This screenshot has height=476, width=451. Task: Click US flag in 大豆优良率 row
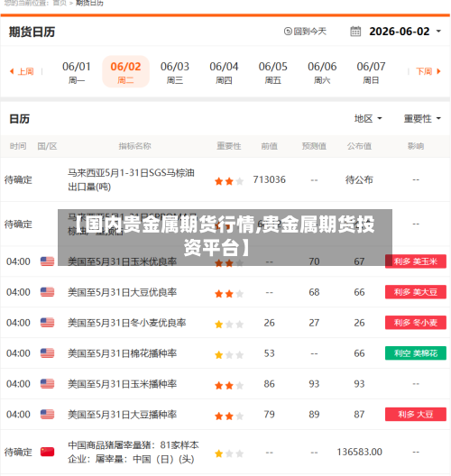(x=47, y=292)
